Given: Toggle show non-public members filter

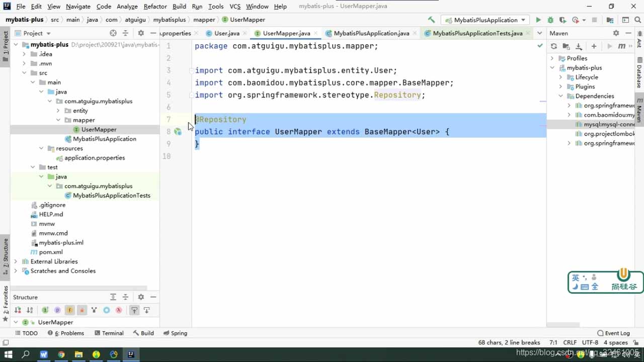Looking at the screenshot, I should coord(82,310).
